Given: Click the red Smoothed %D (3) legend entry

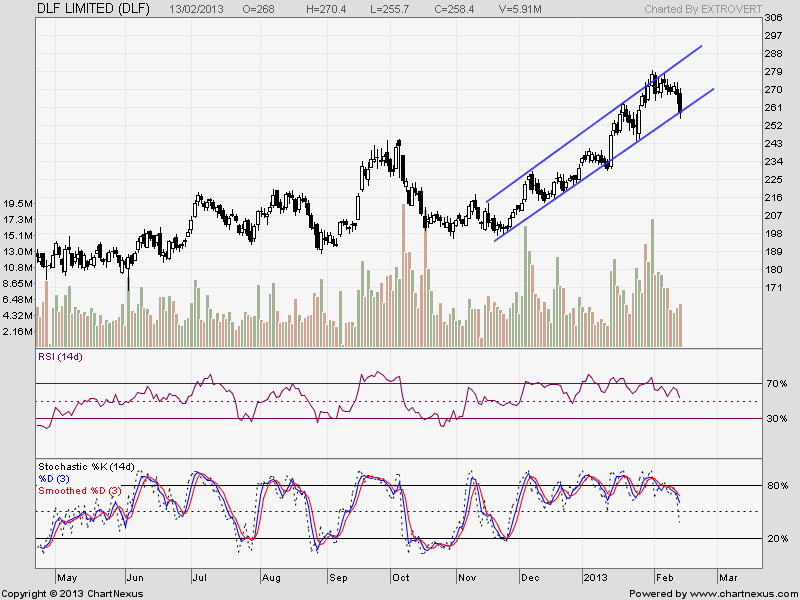Looking at the screenshot, I should (x=81, y=491).
